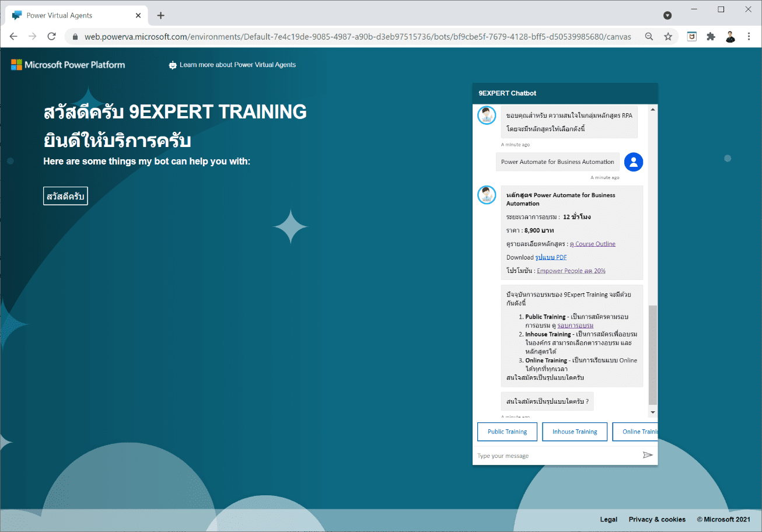This screenshot has height=532, width=762.
Task: Click the browser profile avatar icon
Action: coord(730,36)
